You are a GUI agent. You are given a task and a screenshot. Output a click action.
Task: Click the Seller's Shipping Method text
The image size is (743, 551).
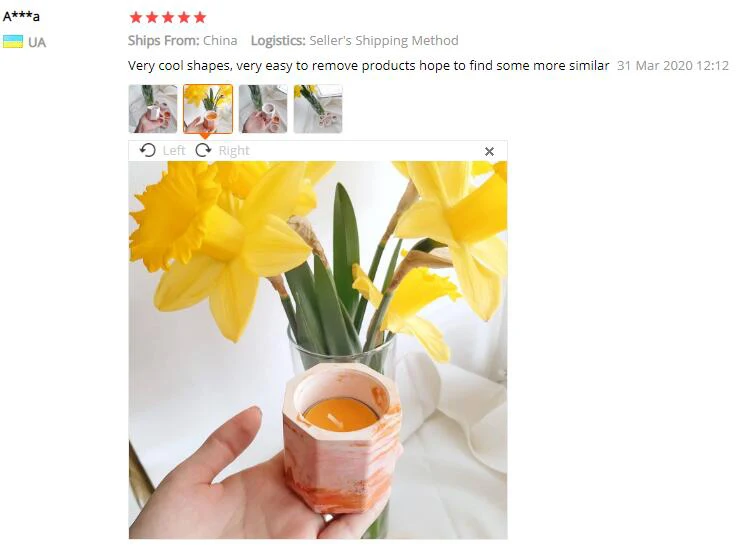tap(384, 41)
